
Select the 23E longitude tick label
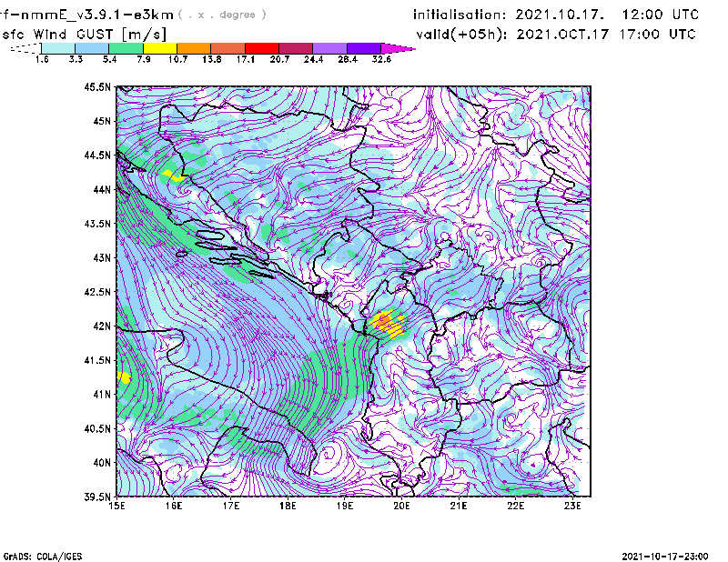click(573, 506)
